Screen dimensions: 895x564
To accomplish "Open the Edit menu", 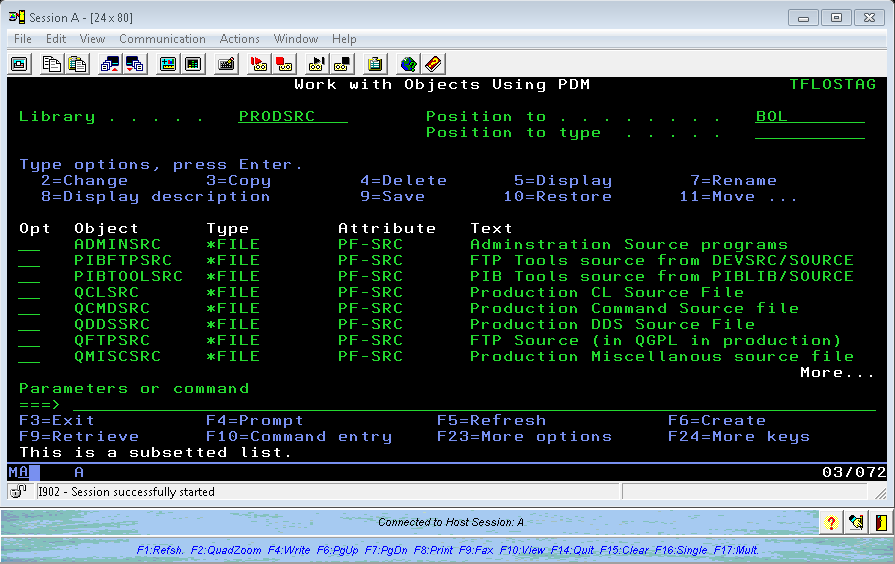I will [56, 39].
